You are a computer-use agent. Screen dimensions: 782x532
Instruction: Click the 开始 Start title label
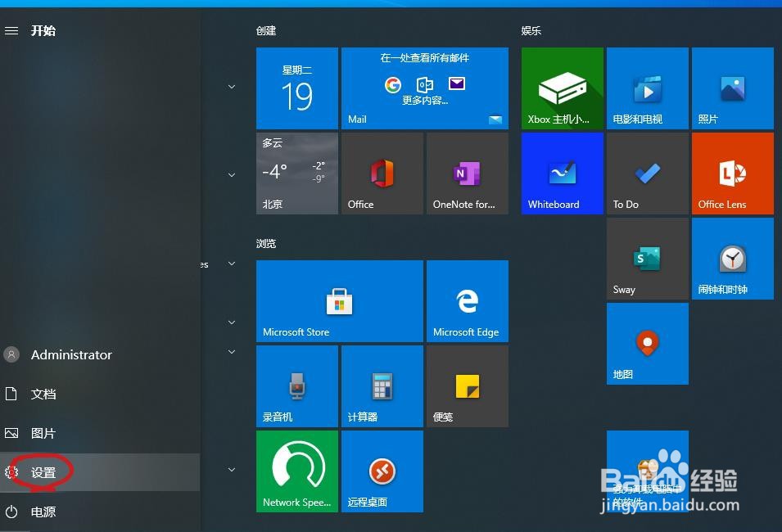tap(43, 31)
